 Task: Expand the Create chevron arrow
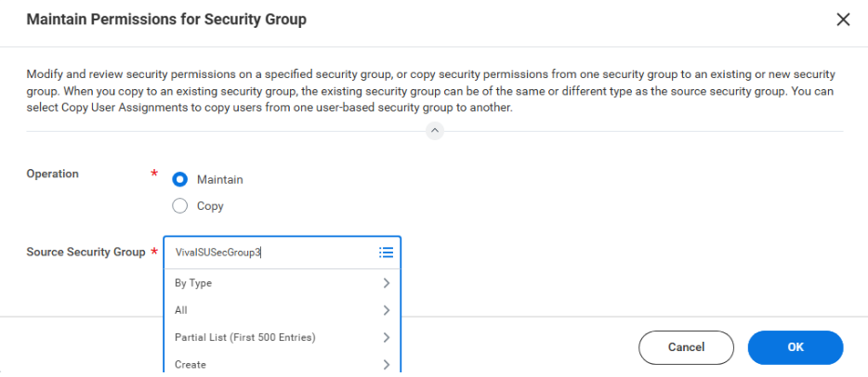point(387,364)
